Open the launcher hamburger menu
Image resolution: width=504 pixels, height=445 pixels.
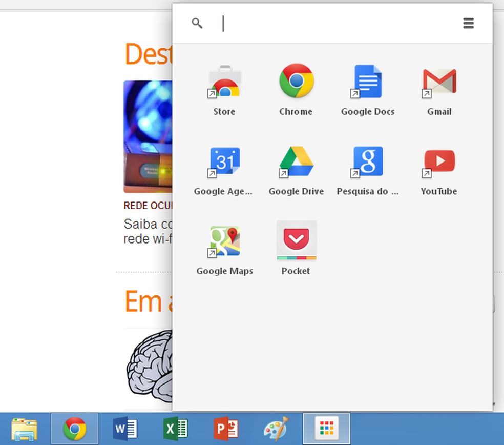468,23
